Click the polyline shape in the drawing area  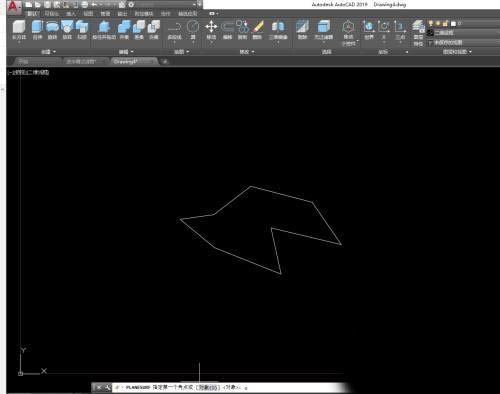click(x=282, y=194)
